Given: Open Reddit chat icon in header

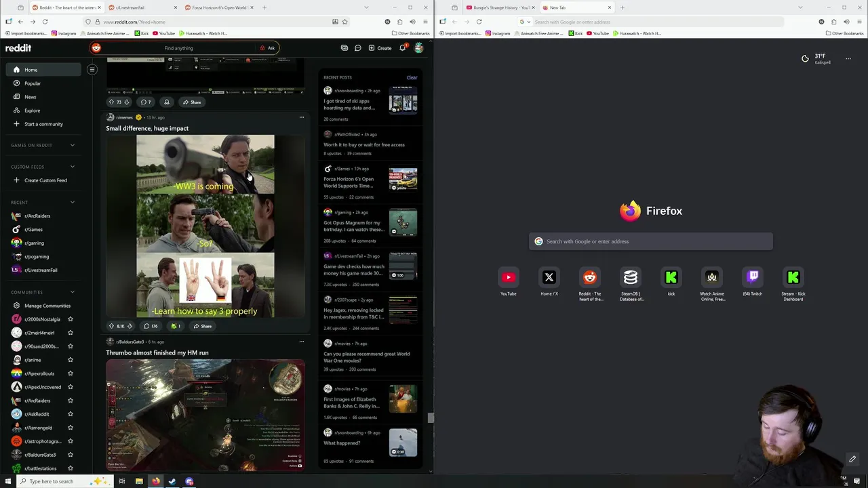Looking at the screenshot, I should 357,48.
